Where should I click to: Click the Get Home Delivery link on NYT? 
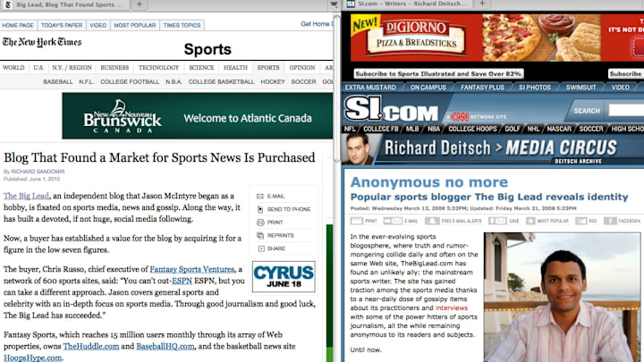pos(317,24)
